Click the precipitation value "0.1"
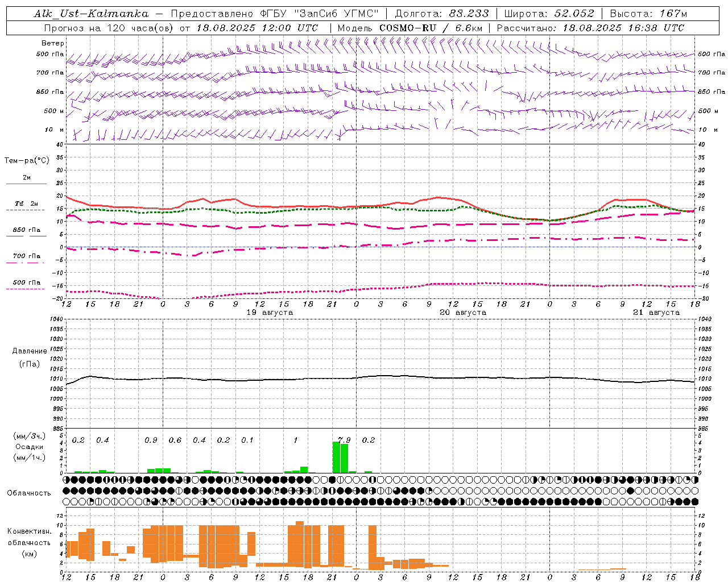Screen dimensions: 728x582 pos(247,440)
